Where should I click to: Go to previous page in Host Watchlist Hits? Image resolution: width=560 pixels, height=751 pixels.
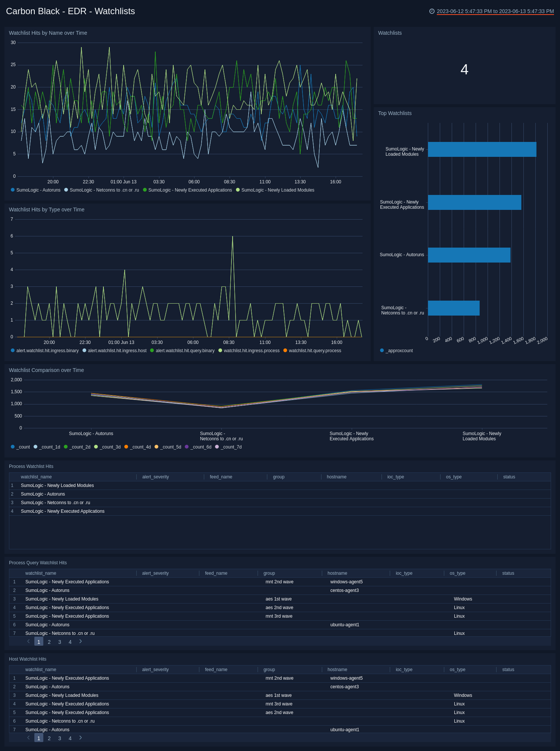(28, 738)
